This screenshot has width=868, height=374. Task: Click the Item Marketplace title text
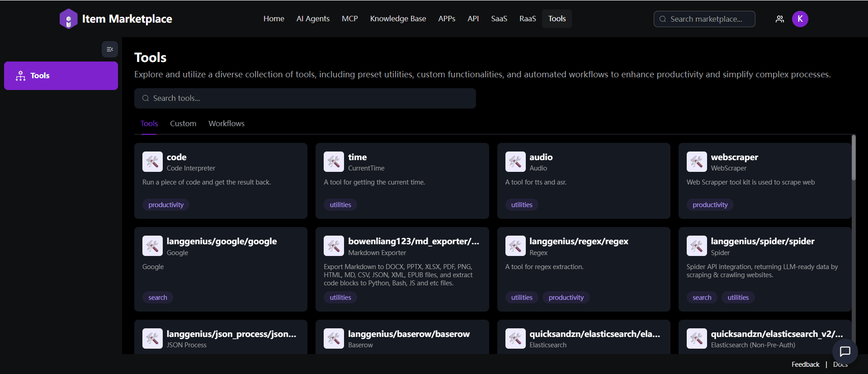pyautogui.click(x=127, y=19)
